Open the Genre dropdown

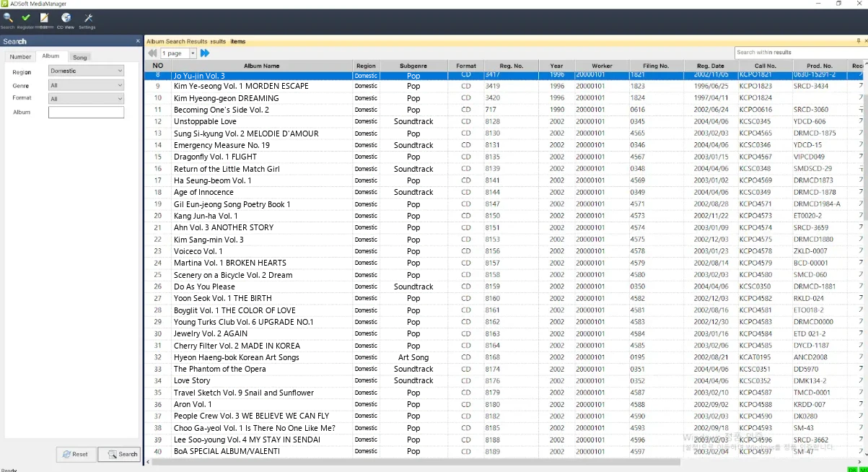click(86, 85)
